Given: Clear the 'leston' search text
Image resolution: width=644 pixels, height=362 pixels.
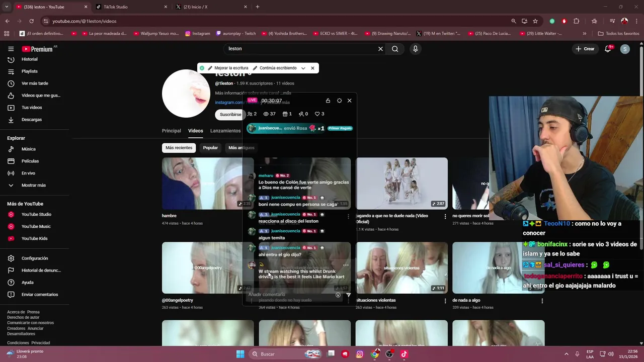Looking at the screenshot, I should [380, 49].
